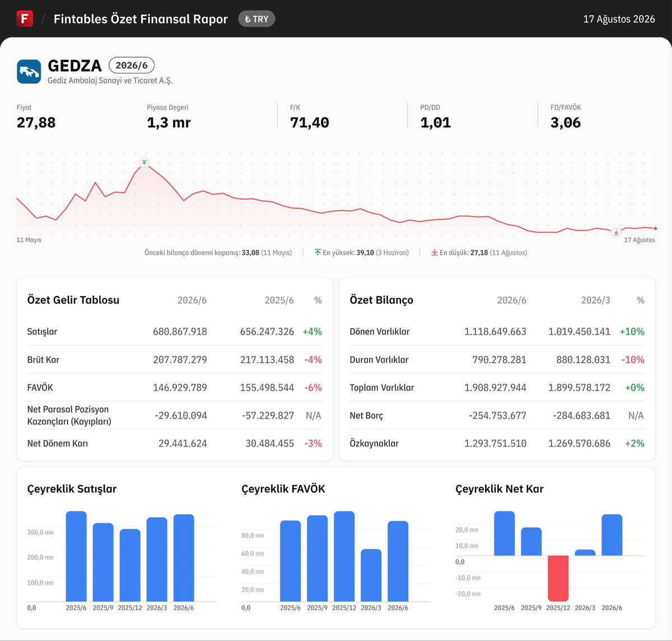Click the Fintables Özet Finansal Rapor title
Viewport: 672px width, 641px height.
pos(141,19)
